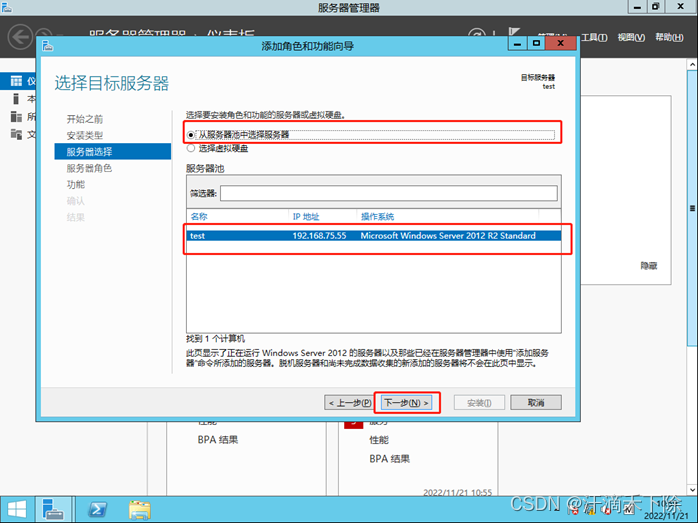Image resolution: width=698 pixels, height=523 pixels.
Task: Open the 安装类型 wizard step
Action: 85,135
